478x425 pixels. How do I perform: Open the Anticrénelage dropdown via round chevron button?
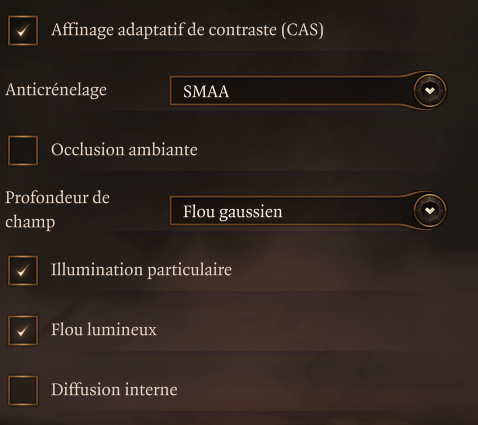(x=430, y=90)
